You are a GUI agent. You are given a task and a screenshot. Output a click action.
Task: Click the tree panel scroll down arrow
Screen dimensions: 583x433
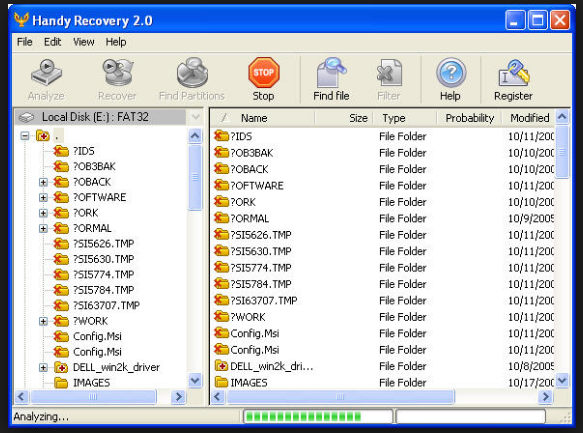point(195,380)
